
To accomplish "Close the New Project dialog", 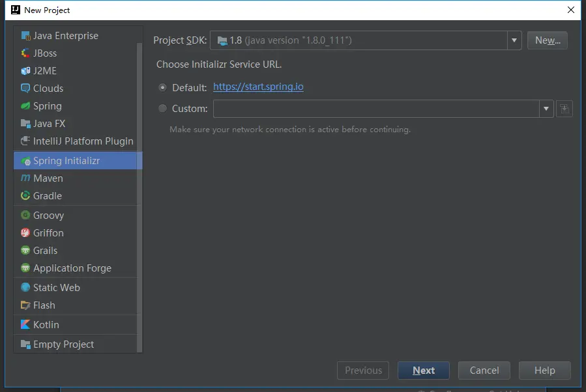I will click(570, 10).
